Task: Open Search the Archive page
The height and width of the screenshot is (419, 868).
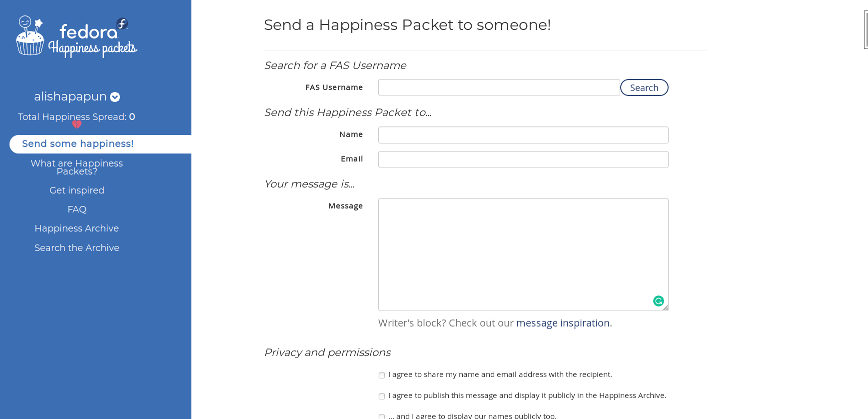Action: 77,248
